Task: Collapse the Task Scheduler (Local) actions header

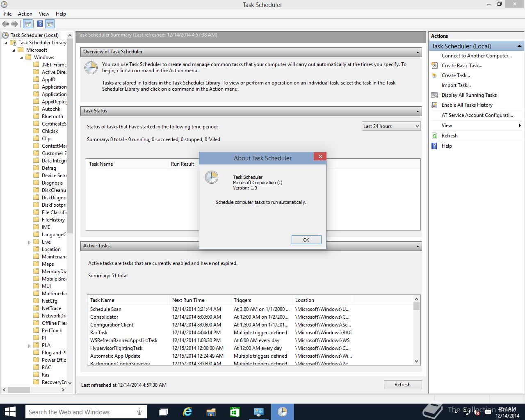Action: point(519,46)
